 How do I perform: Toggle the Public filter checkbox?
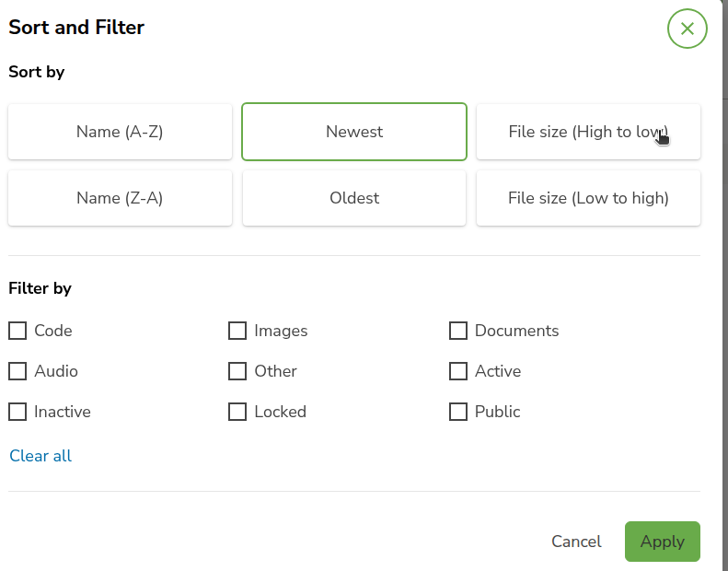tap(457, 412)
